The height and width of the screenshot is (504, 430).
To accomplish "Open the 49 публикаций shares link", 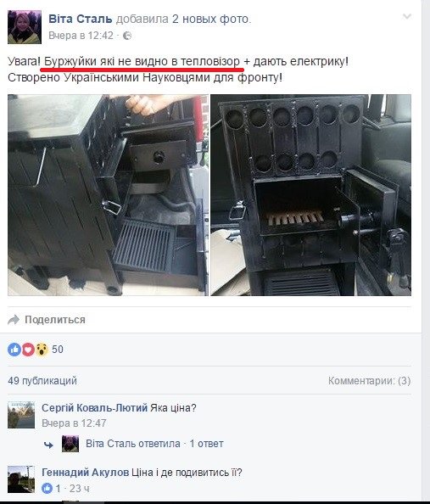I will [x=42, y=381].
